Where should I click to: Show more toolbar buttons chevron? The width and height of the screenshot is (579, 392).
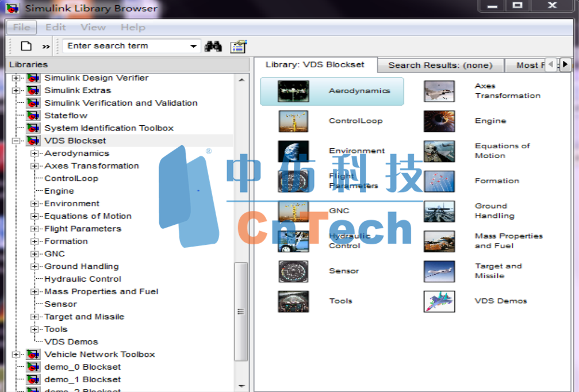[x=46, y=47]
